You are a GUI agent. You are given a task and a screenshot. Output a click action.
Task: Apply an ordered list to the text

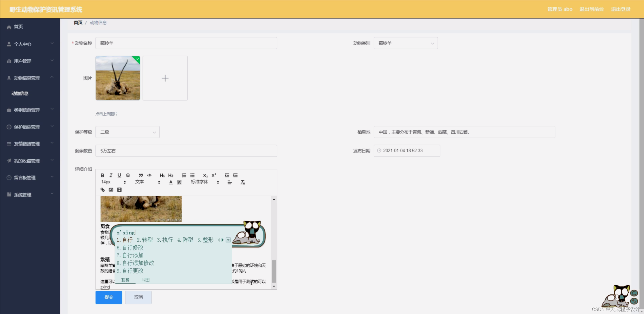184,175
